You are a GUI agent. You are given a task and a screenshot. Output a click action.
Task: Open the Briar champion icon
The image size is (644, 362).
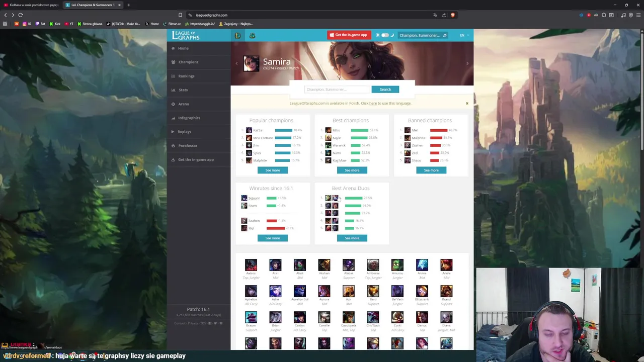pos(275,317)
